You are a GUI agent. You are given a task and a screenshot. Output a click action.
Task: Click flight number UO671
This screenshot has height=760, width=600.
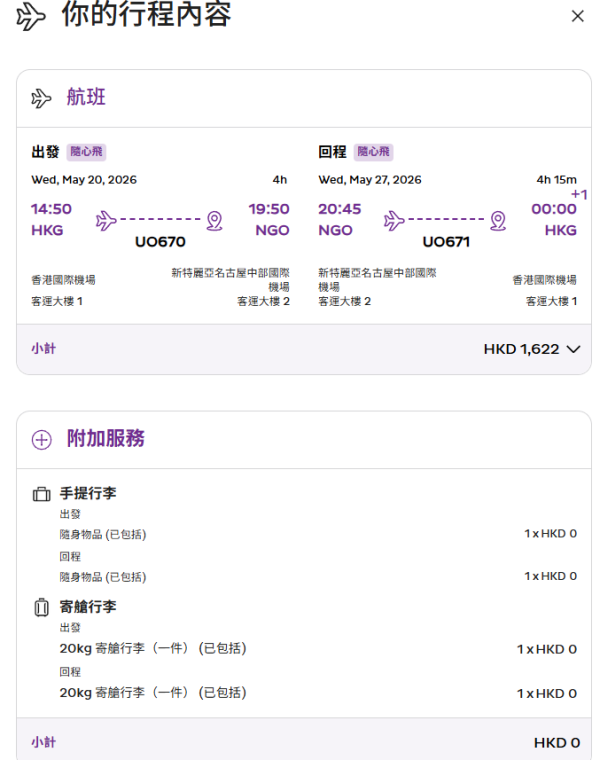coord(447,242)
